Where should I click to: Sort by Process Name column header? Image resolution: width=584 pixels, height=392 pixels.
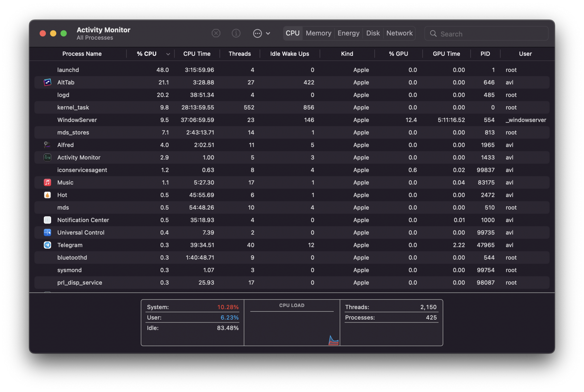coord(82,54)
